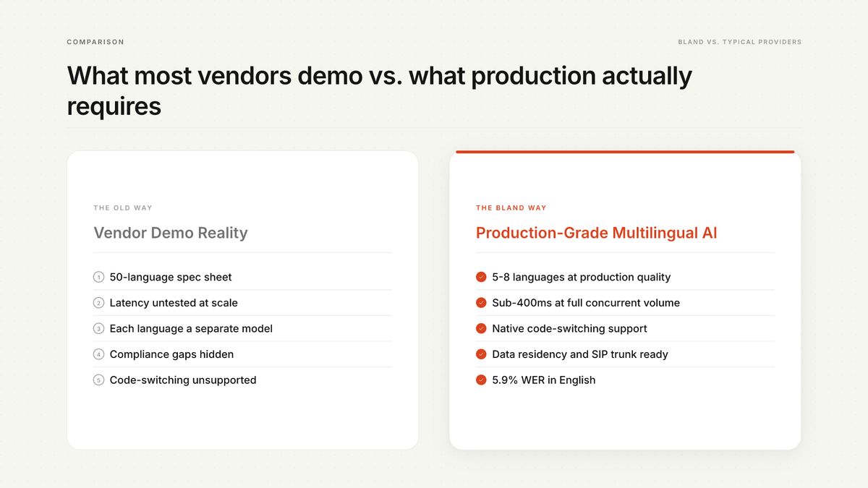The height and width of the screenshot is (488, 868).
Task: Select the text "Data residency and SIP trunk ready"
Action: pyautogui.click(x=580, y=354)
